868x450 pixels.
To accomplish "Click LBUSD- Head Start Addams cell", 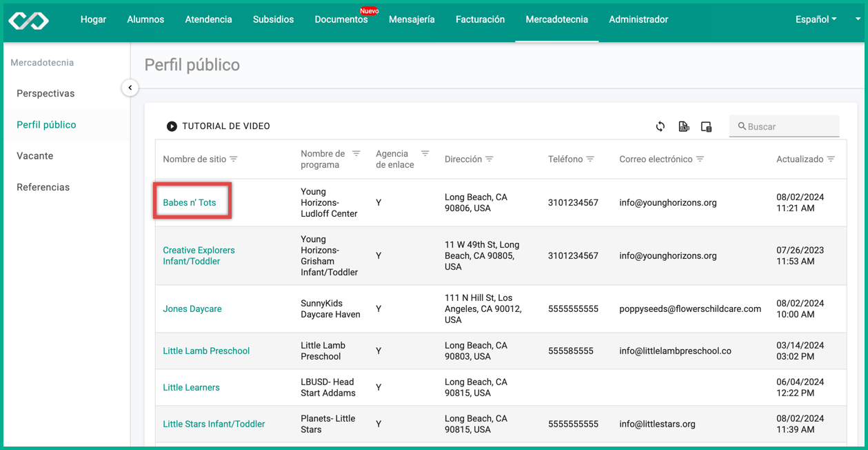I will coord(328,387).
